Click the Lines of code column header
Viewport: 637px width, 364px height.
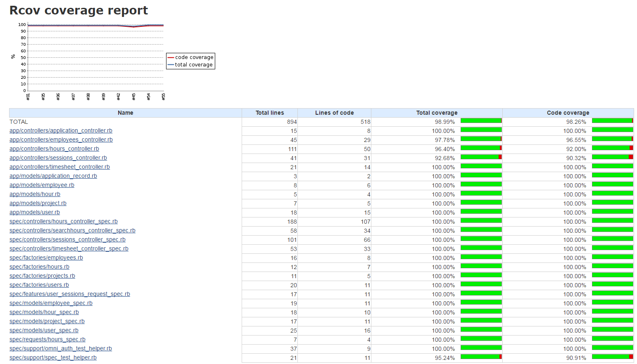335,113
